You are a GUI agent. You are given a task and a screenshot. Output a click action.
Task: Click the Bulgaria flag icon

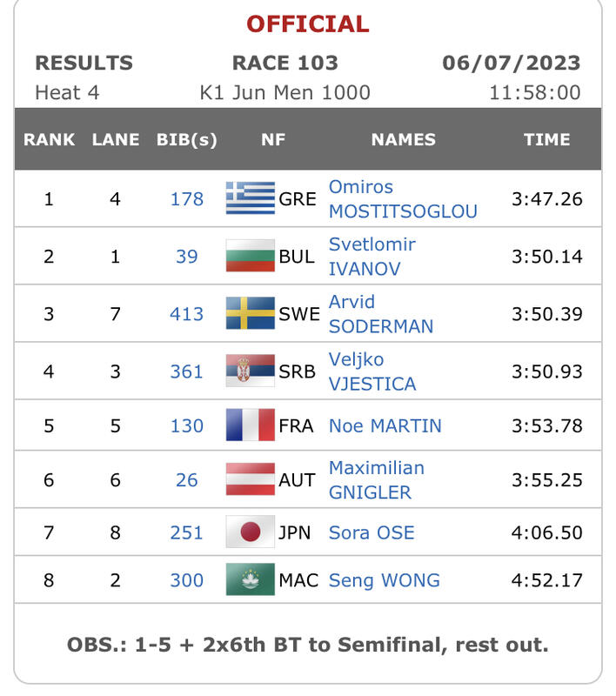(250, 256)
